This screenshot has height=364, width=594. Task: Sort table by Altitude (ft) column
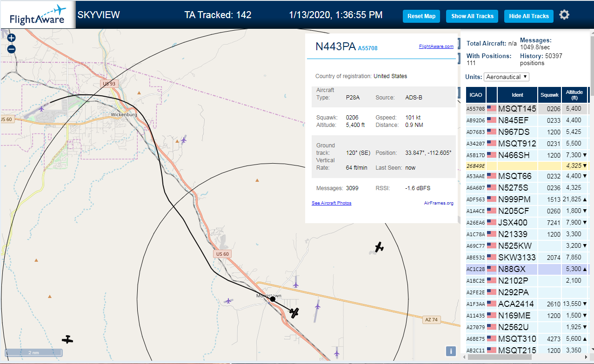(x=575, y=95)
